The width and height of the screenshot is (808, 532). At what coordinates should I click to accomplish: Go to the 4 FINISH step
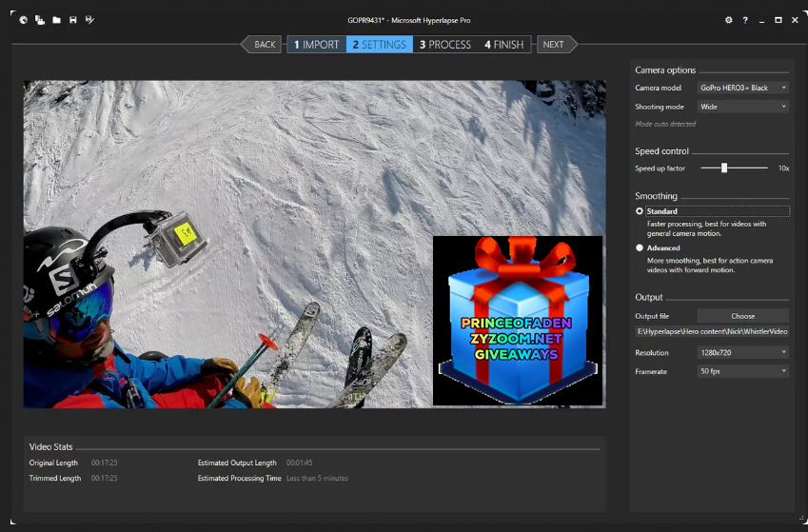click(504, 45)
